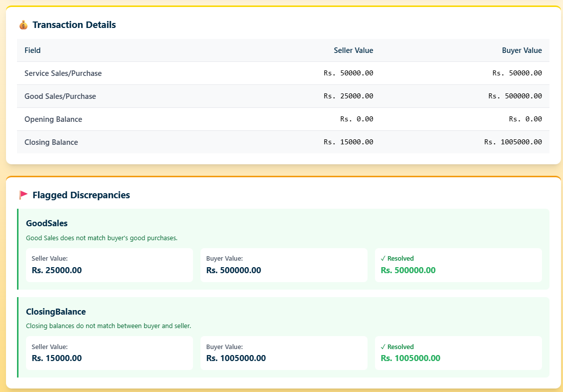The width and height of the screenshot is (563, 392).
Task: Click the Seller Value box in the GoodSales card
Action: pos(109,265)
